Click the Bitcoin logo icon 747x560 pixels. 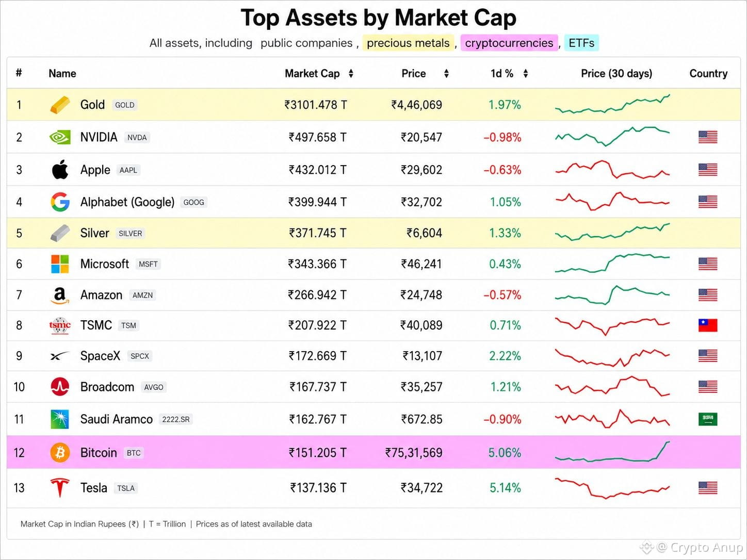(60, 453)
